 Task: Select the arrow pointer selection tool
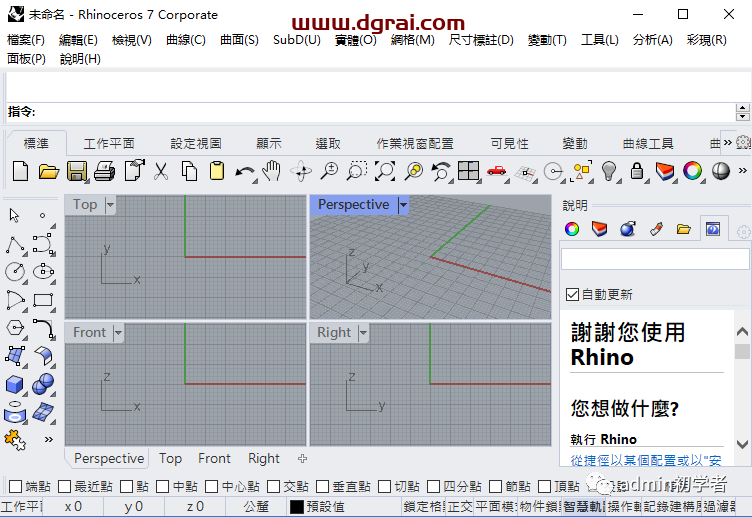pos(14,215)
